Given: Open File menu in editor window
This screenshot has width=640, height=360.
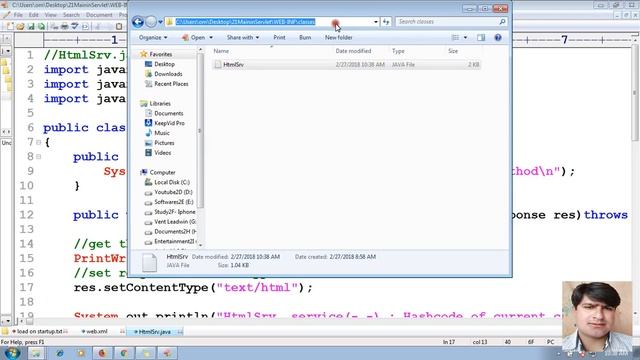Looking at the screenshot, I should point(18,15).
